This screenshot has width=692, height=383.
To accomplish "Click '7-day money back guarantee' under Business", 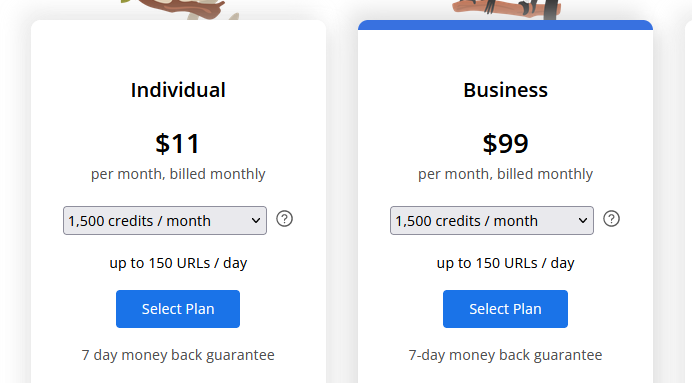I will coord(505,355).
